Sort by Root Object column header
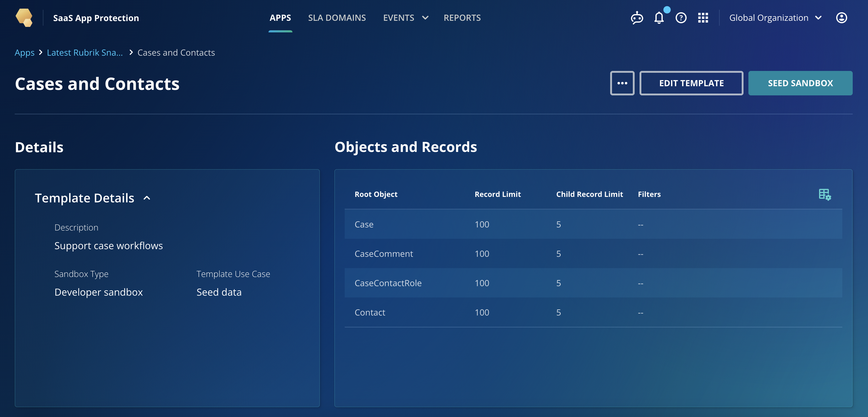The height and width of the screenshot is (417, 868). 376,194
